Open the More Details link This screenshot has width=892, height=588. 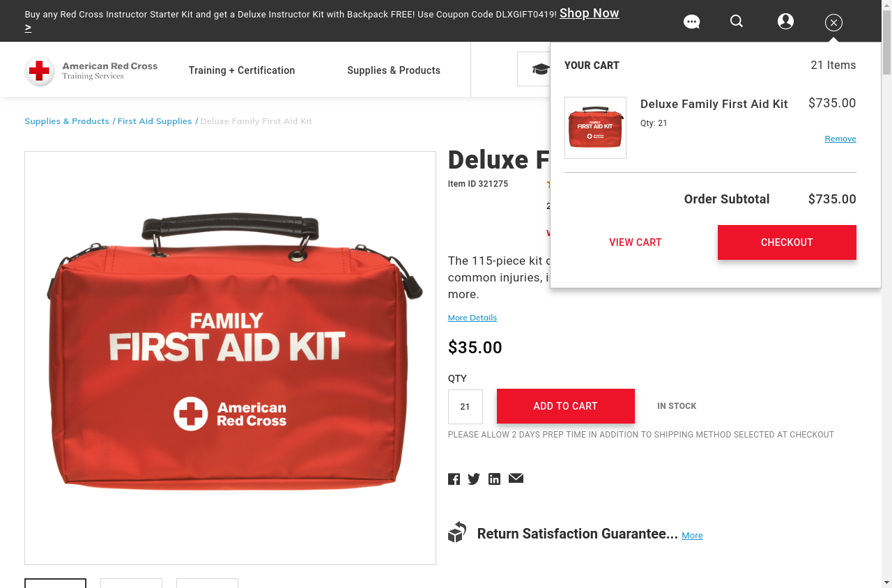tap(472, 318)
